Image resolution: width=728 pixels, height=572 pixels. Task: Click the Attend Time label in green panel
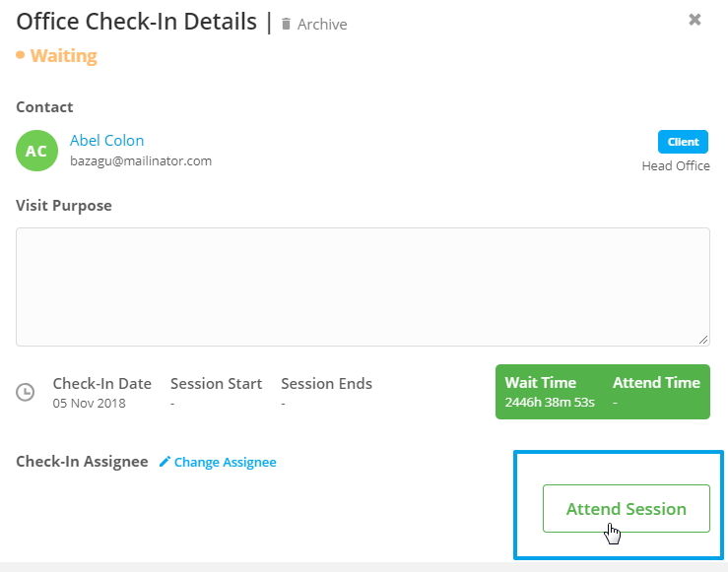(x=656, y=383)
